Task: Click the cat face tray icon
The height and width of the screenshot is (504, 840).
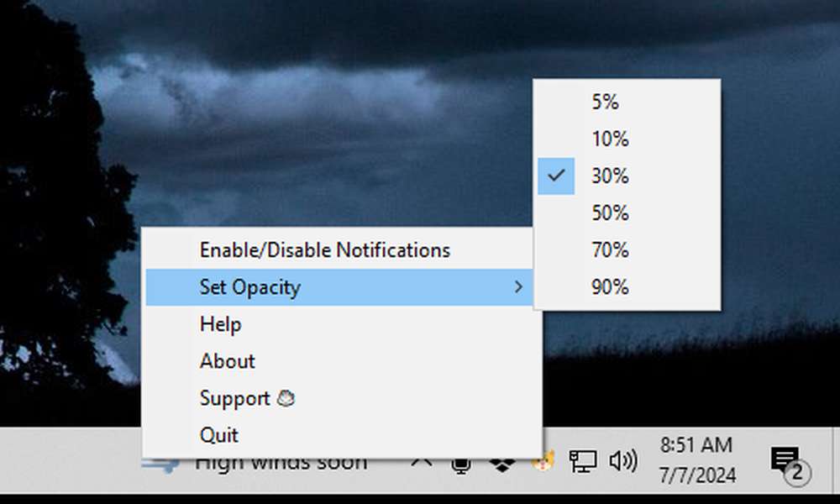Action: (x=543, y=463)
